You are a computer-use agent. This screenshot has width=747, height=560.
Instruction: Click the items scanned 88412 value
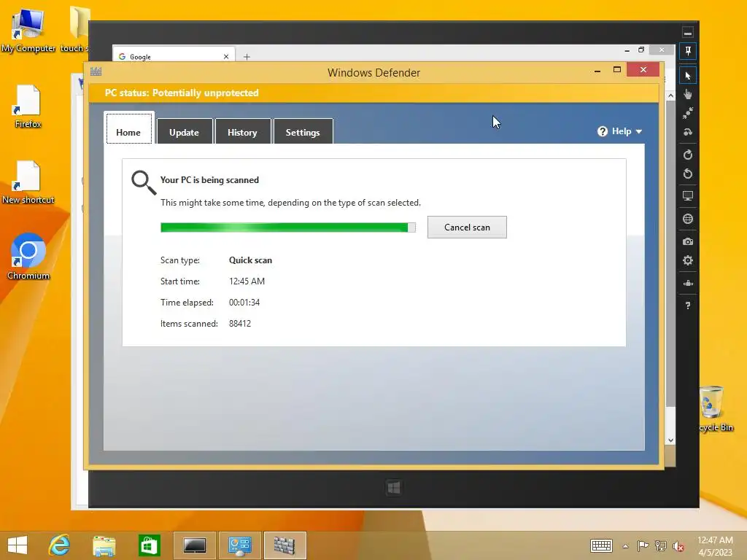click(240, 324)
